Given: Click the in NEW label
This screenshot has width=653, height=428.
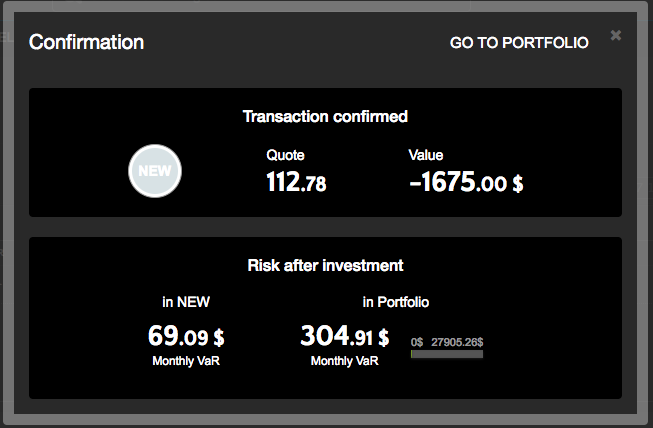Looking at the screenshot, I should pos(186,301).
